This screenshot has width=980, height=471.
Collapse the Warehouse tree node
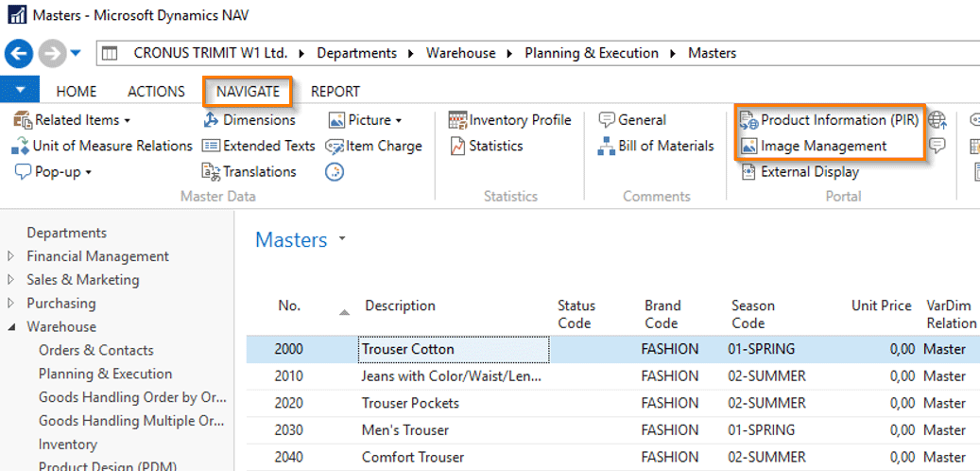pos(10,327)
